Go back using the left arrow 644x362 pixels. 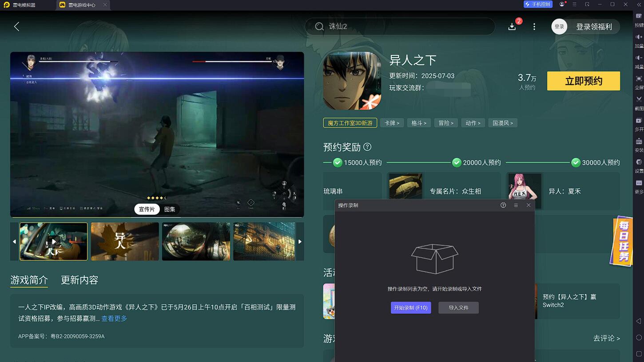(x=16, y=27)
